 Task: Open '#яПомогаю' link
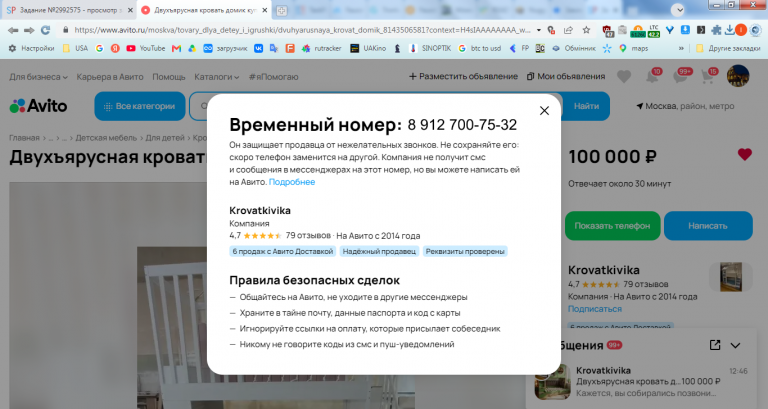tap(273, 77)
